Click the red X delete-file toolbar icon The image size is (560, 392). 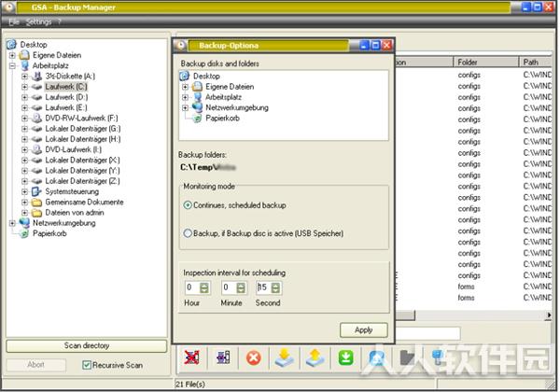pyautogui.click(x=191, y=357)
